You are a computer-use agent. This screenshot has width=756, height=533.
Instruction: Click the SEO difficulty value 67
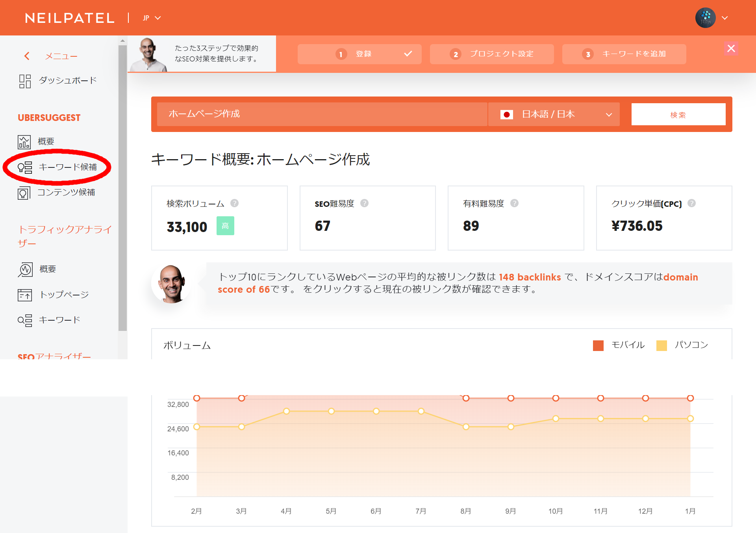tap(322, 226)
